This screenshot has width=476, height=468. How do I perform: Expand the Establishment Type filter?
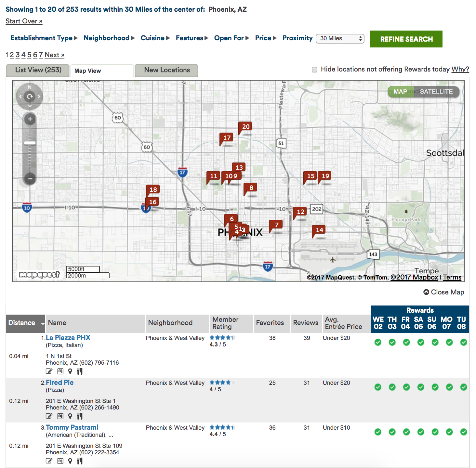point(44,38)
